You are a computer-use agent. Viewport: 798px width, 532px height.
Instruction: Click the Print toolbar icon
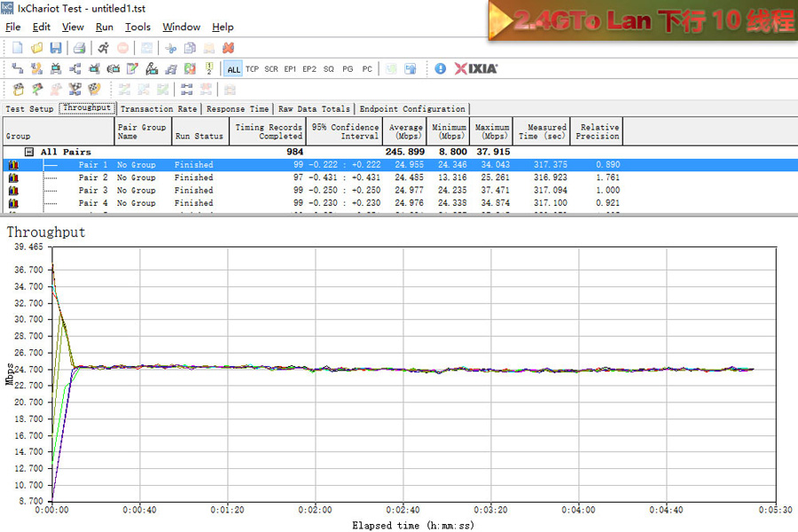(x=79, y=47)
